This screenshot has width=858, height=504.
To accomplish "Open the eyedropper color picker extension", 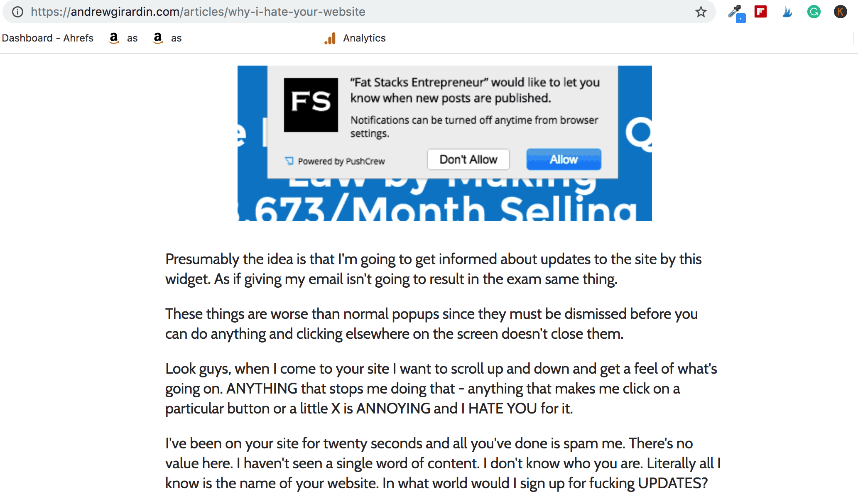I will (x=735, y=12).
